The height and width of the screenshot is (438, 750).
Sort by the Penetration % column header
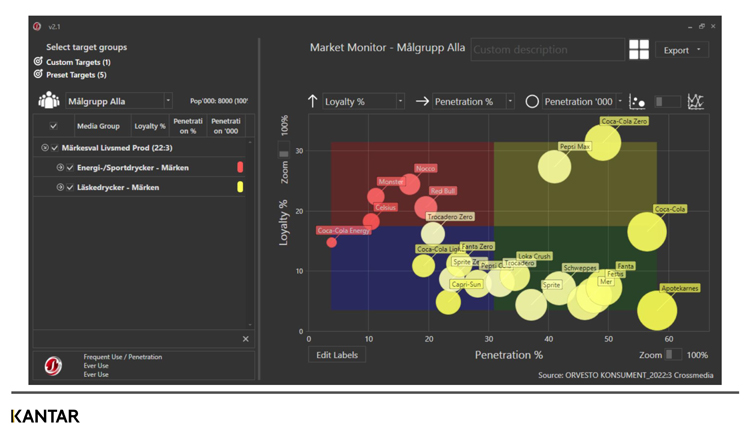[x=188, y=126]
